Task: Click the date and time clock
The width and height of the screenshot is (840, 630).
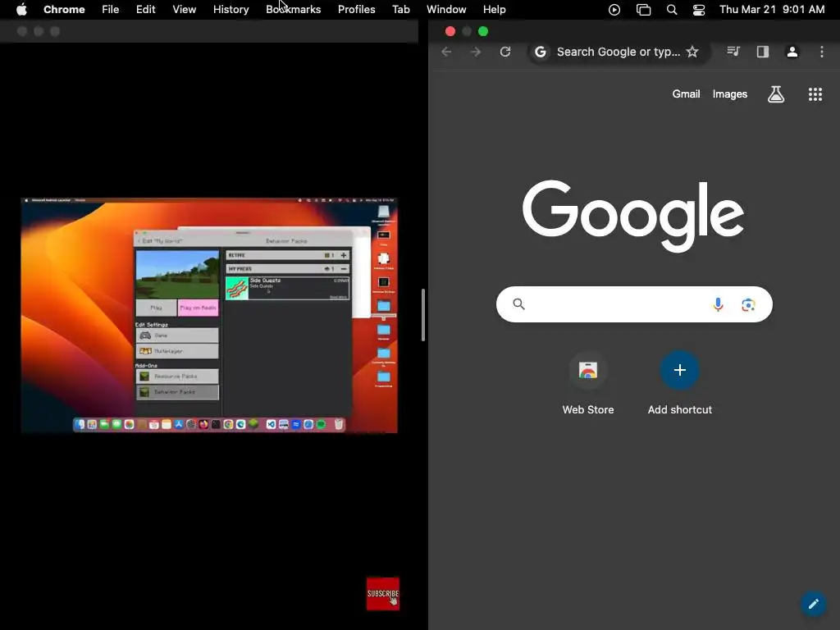Action: click(x=772, y=9)
